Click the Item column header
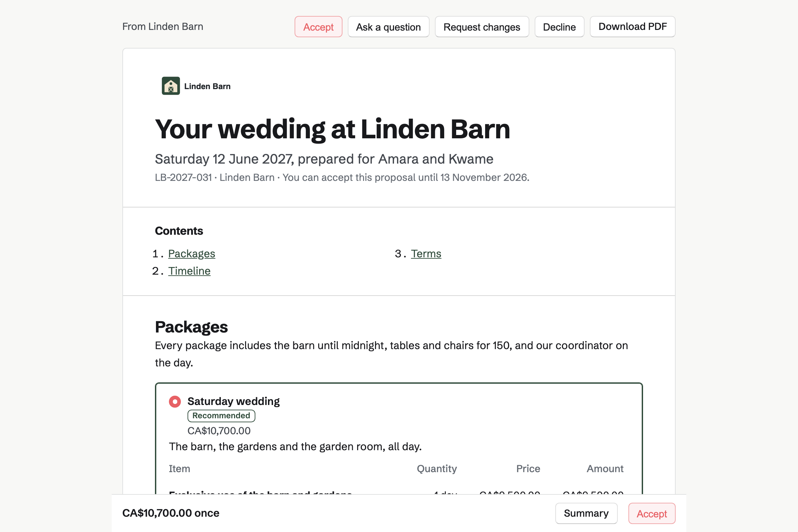 [180, 468]
